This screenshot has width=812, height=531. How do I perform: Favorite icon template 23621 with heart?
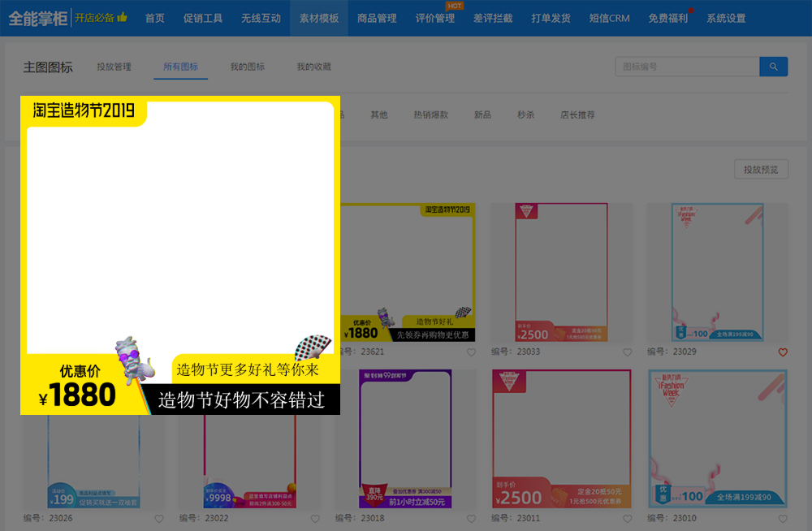[x=471, y=352]
